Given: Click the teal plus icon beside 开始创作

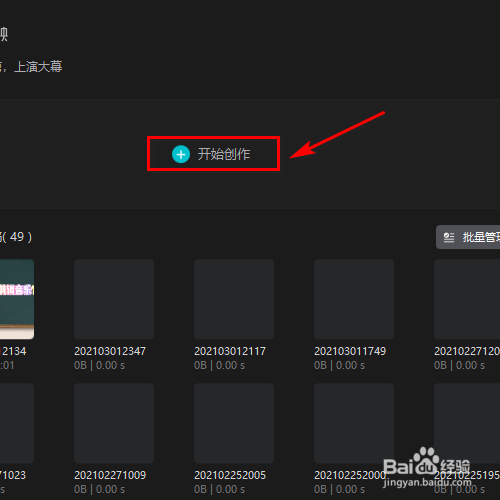Looking at the screenshot, I should 181,154.
